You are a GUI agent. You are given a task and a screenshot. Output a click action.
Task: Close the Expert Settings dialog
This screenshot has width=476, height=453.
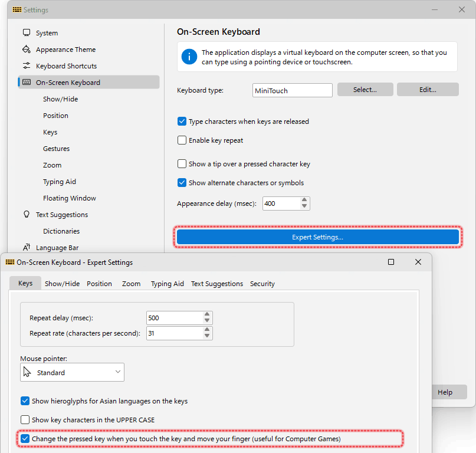coord(418,262)
